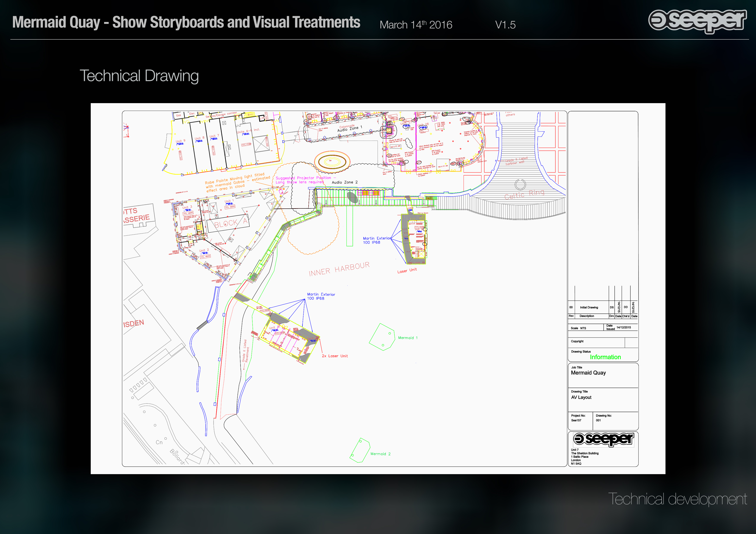Click the oval fountain feature near colonnade

tap(332, 161)
